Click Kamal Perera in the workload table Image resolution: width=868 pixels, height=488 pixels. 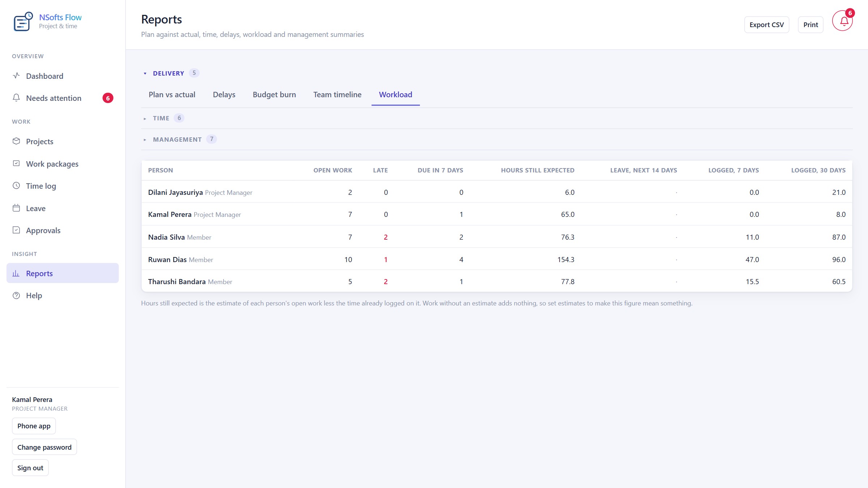[x=170, y=214]
